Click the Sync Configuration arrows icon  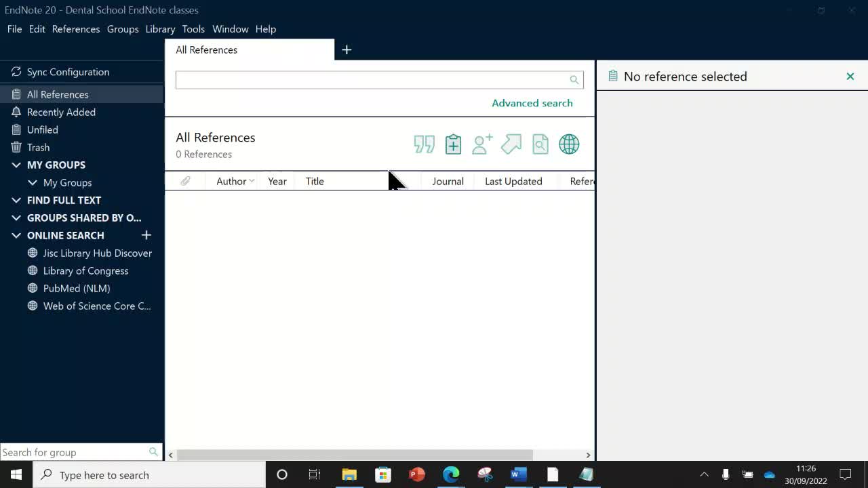[16, 72]
